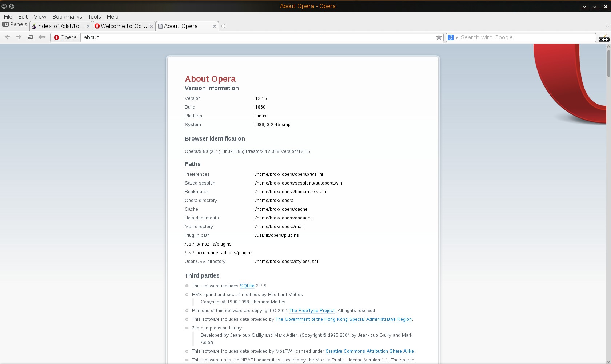Screen dimensions: 611x364
Task: Click the key password wand icon
Action: click(x=42, y=37)
